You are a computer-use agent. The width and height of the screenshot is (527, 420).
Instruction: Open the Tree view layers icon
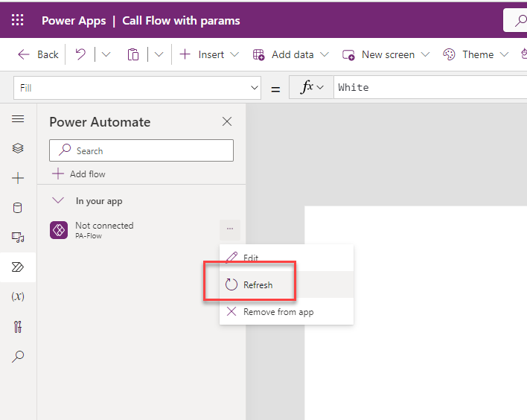18,148
